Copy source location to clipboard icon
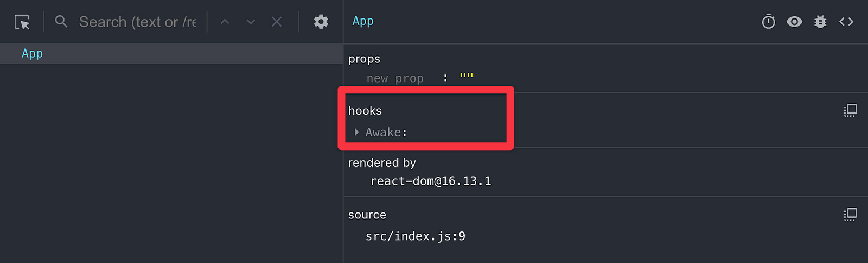Screen dimensions: 868x263 click(x=850, y=214)
